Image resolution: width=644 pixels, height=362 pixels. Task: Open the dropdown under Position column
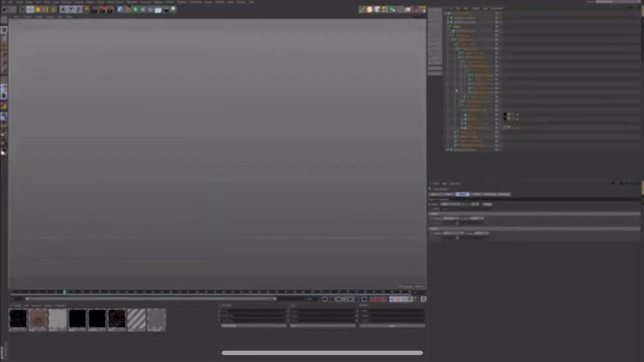click(x=253, y=326)
